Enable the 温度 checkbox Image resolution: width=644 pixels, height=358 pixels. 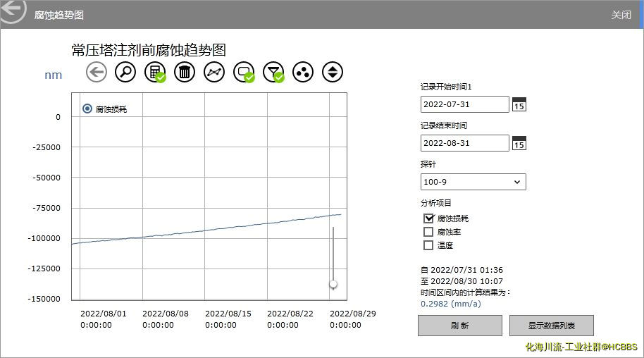(x=428, y=245)
